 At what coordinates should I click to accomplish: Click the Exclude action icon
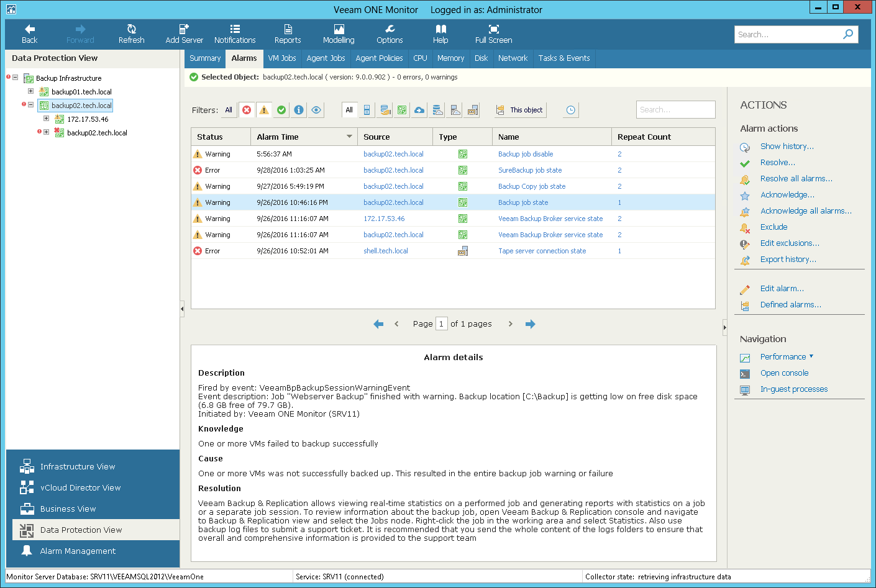745,228
